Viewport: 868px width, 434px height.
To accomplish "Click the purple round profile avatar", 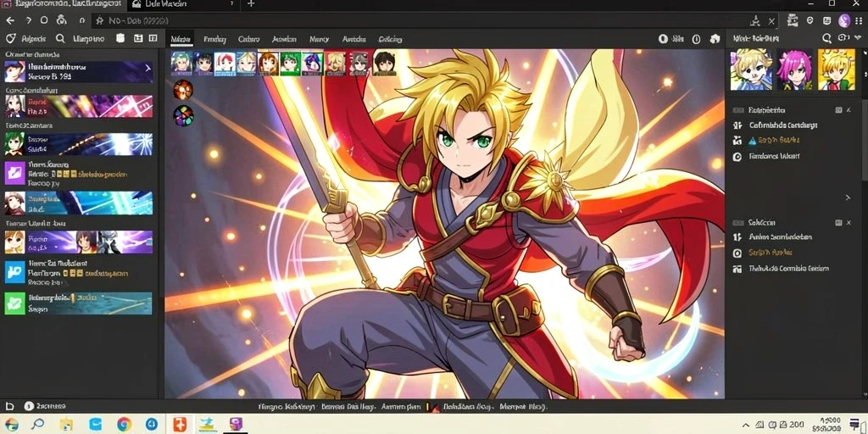I will 843,20.
